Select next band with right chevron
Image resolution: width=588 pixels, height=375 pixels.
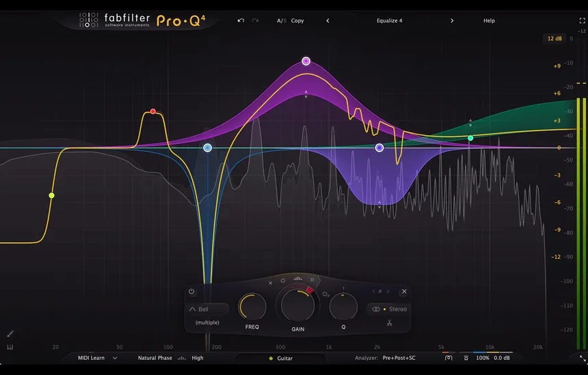tap(388, 292)
